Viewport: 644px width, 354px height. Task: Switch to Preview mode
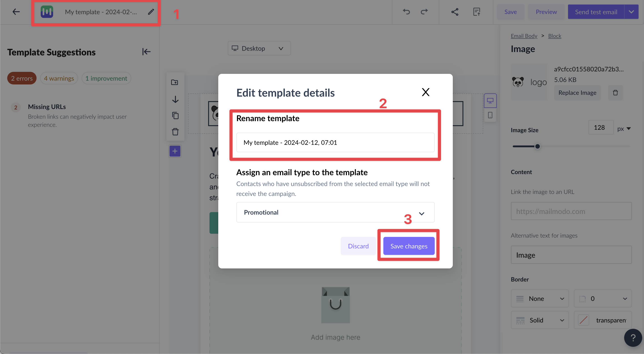click(546, 12)
